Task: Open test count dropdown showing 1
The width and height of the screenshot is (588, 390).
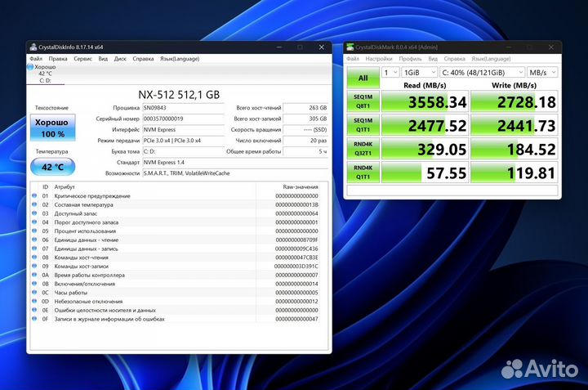Action: (x=390, y=73)
